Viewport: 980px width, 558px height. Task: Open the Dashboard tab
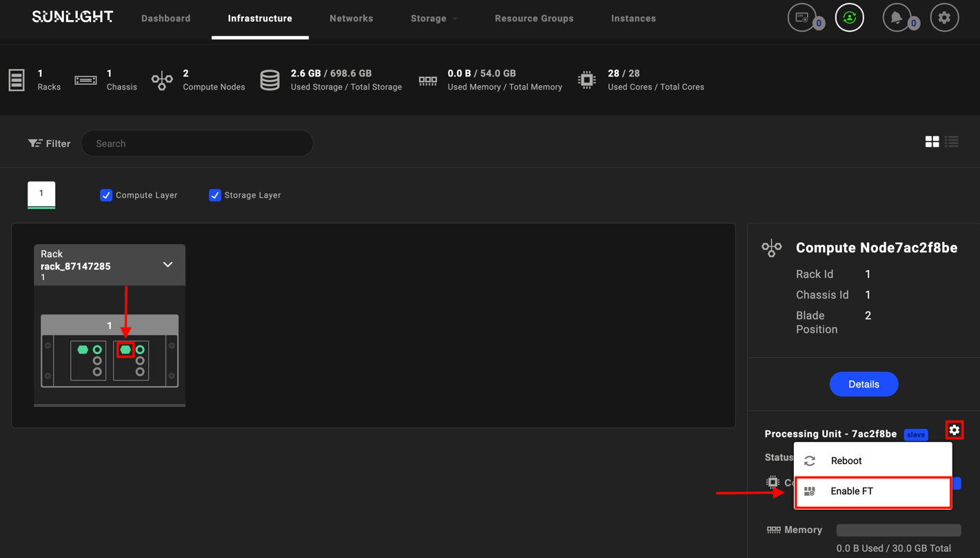pyautogui.click(x=166, y=19)
